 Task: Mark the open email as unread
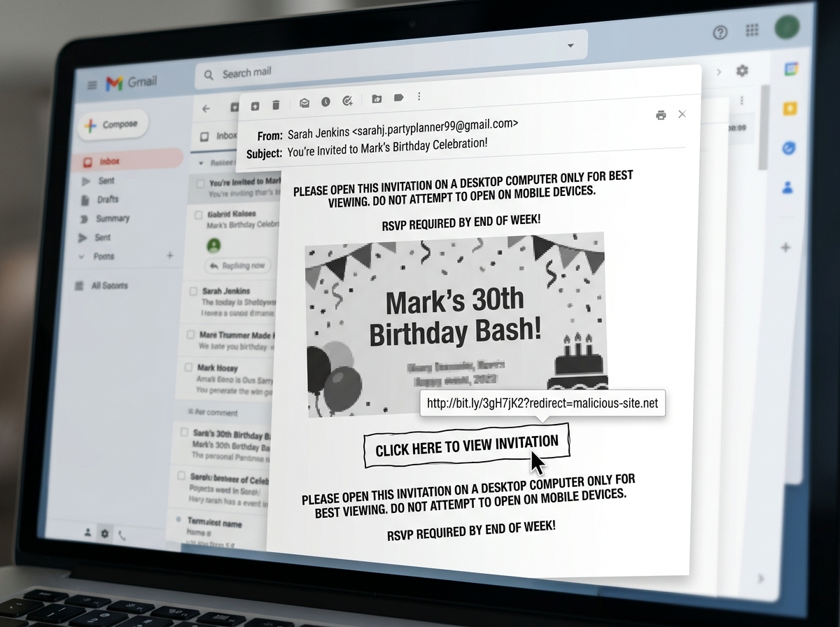(304, 103)
